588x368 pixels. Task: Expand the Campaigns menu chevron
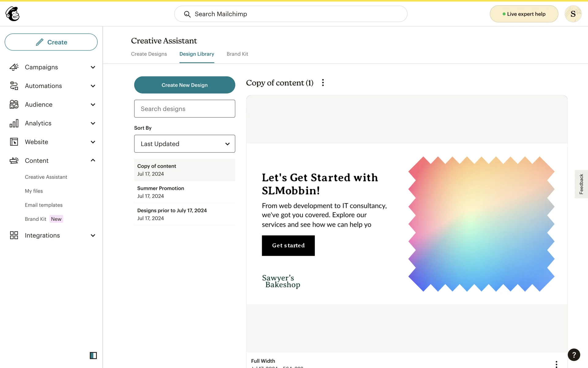tap(93, 67)
